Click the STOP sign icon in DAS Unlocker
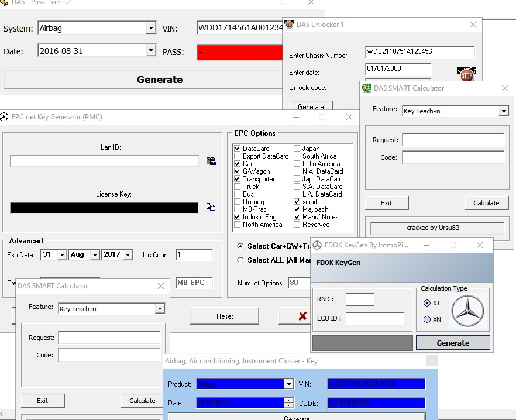 (467, 74)
